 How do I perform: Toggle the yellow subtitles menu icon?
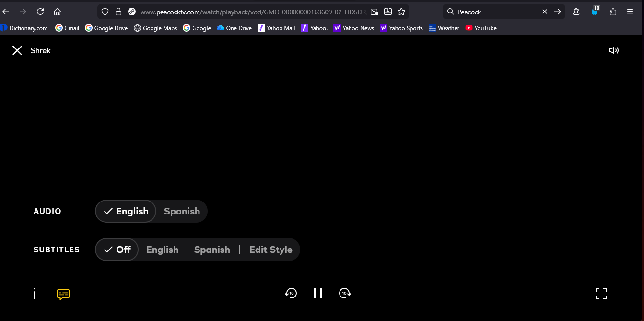63,294
